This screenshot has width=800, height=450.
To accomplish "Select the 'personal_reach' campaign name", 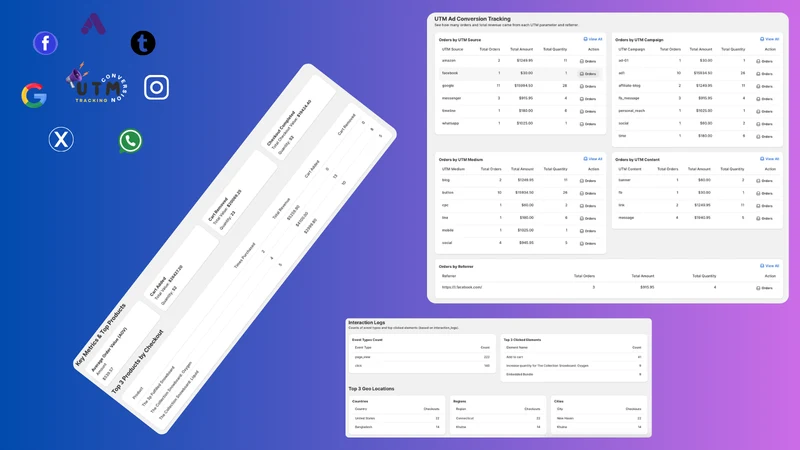I will coord(631,111).
